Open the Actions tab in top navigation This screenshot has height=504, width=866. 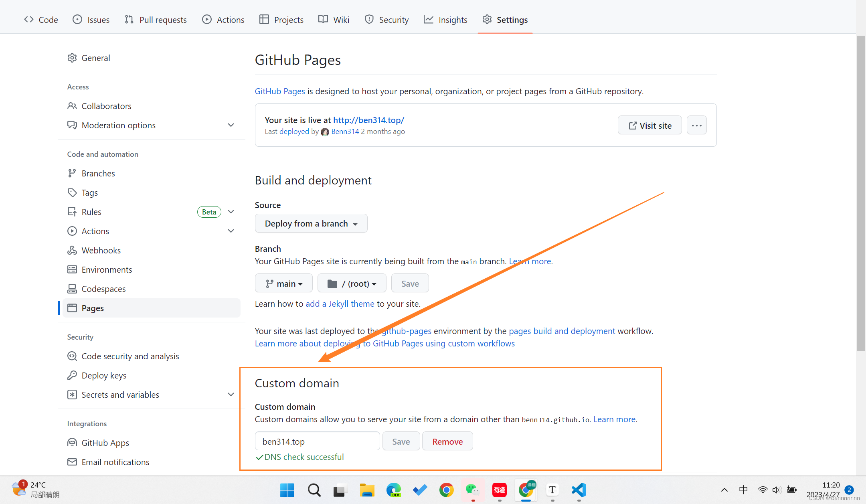[x=223, y=20]
